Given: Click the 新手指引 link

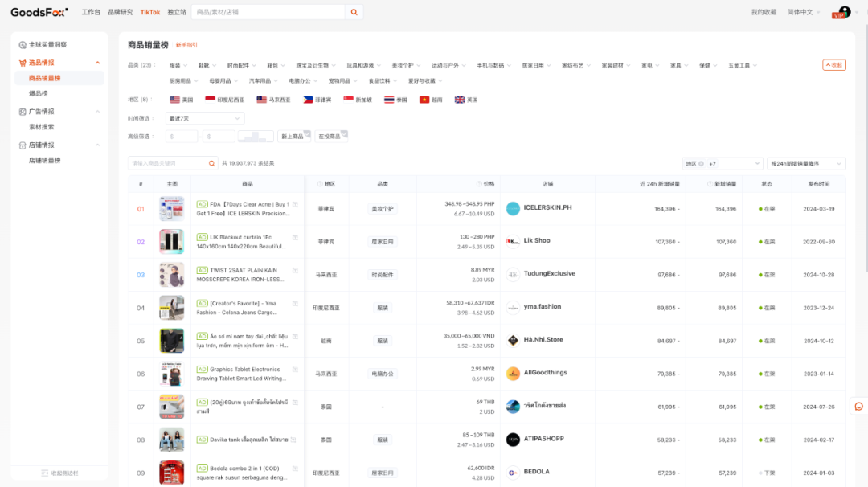Looking at the screenshot, I should pyautogui.click(x=186, y=44).
